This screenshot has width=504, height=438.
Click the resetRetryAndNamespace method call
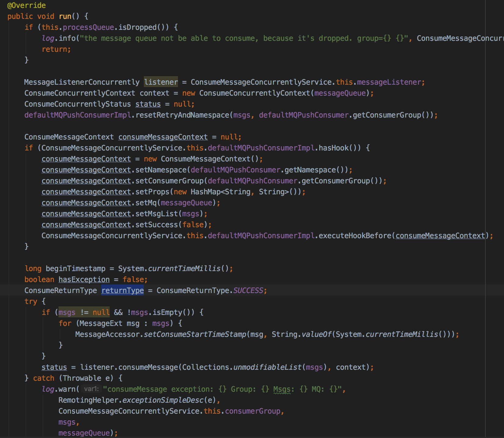182,115
